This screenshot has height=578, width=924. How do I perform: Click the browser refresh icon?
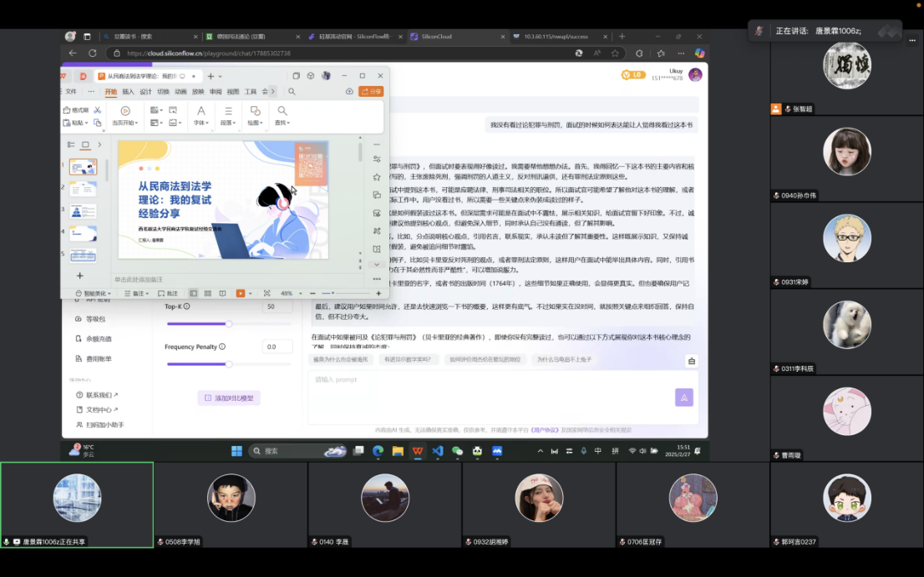pos(93,53)
